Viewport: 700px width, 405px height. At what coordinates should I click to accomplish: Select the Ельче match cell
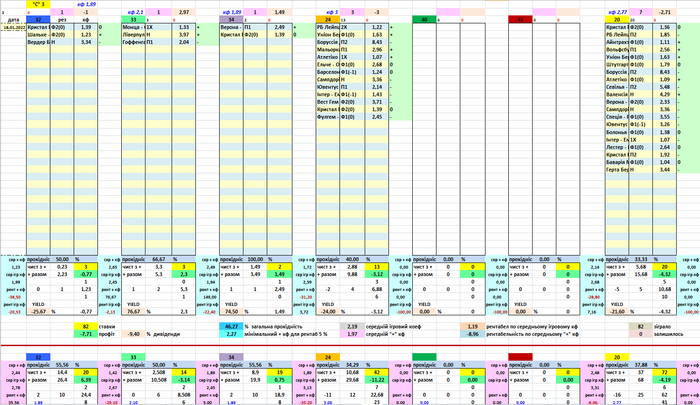(328, 65)
